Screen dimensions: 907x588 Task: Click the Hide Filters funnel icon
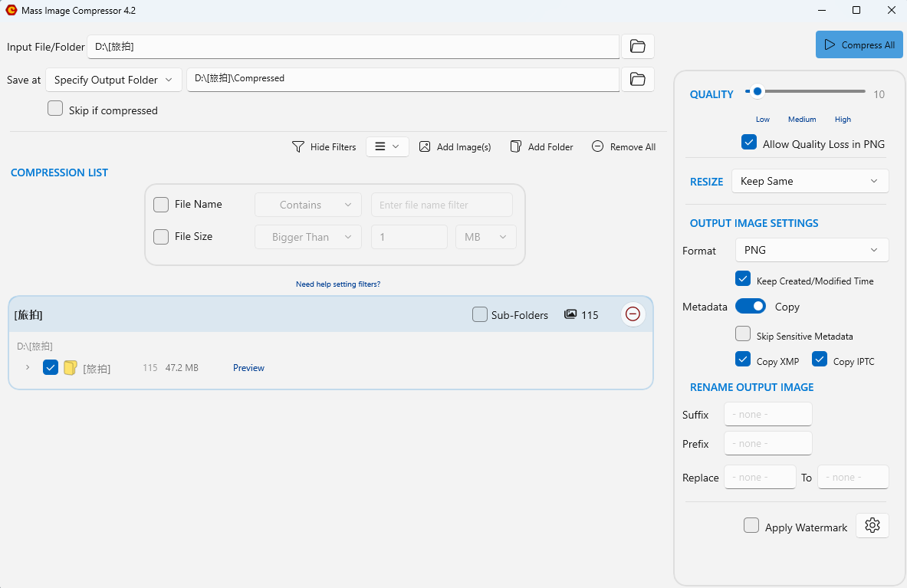298,146
